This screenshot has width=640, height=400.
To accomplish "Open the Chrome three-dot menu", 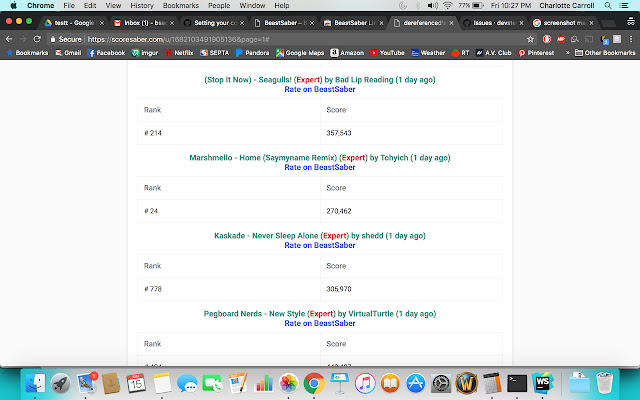I will click(x=631, y=39).
